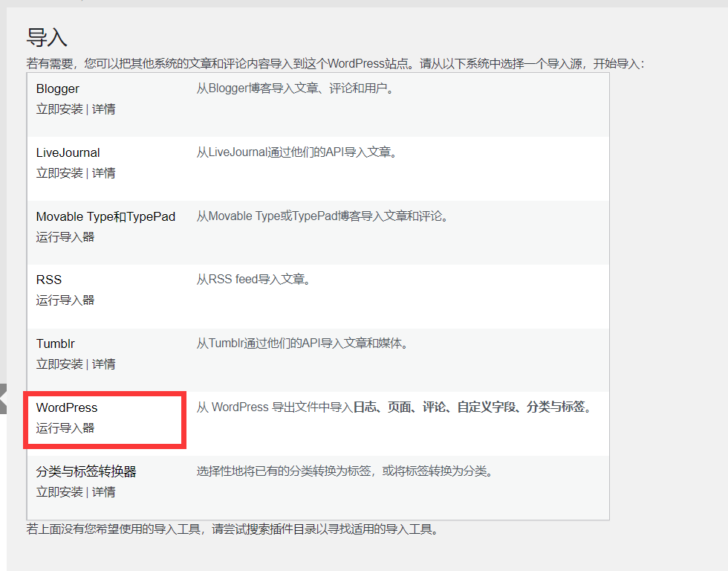
Task: Click the Movable Type和TypePad importer name
Action: pyautogui.click(x=105, y=216)
